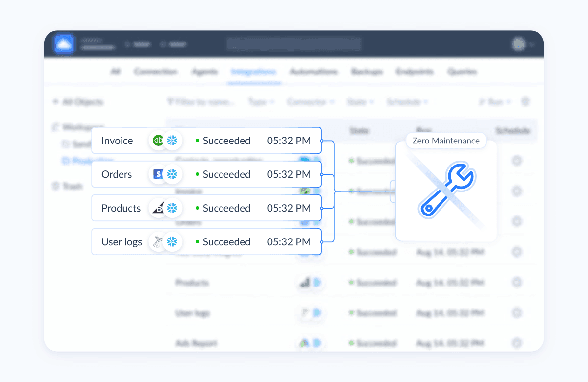The width and height of the screenshot is (588, 382).
Task: Click All Objects in the sidebar
Action: click(x=78, y=102)
